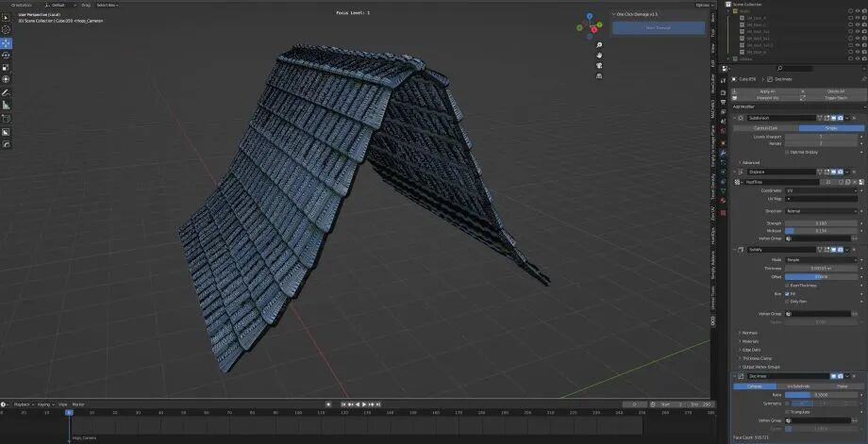Activate the Transform tool

(6, 79)
